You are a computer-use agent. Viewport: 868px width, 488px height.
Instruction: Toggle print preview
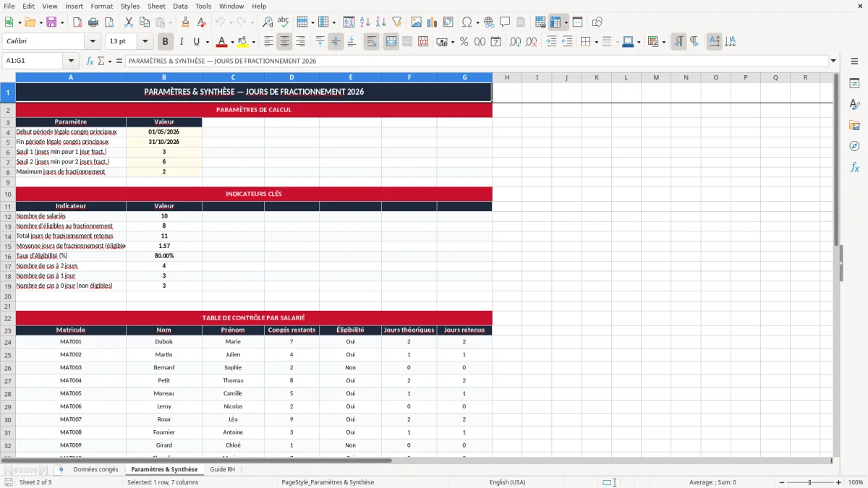click(x=110, y=22)
